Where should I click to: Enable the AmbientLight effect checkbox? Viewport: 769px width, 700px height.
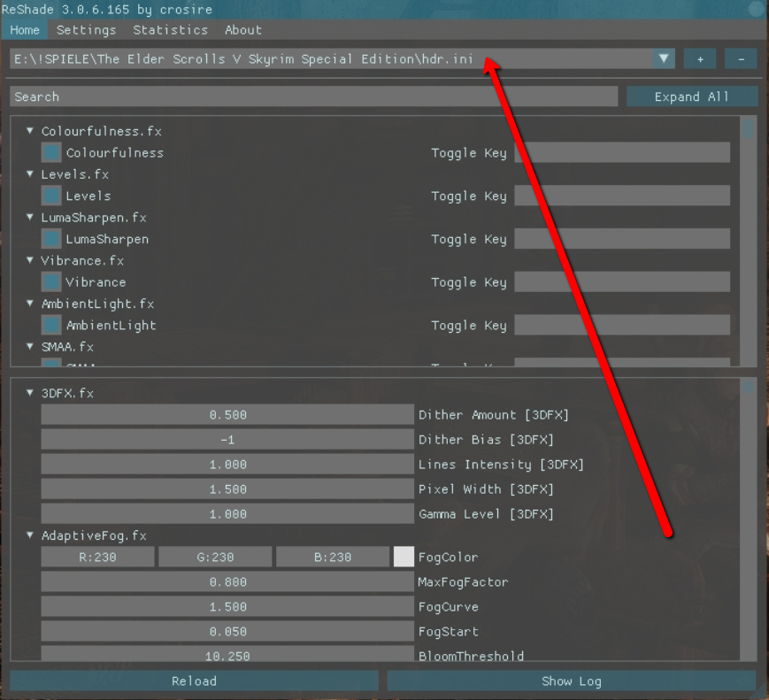pos(52,326)
